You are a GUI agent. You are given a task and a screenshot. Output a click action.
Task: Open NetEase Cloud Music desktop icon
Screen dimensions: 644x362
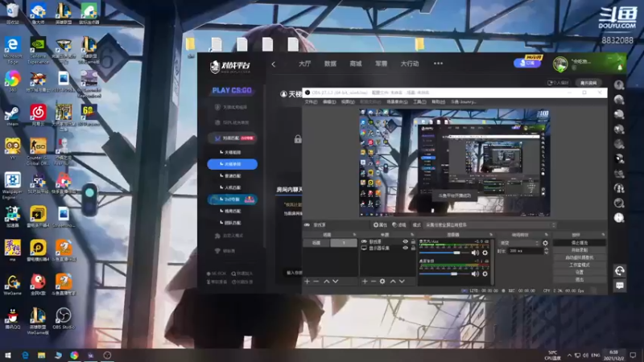point(38,114)
